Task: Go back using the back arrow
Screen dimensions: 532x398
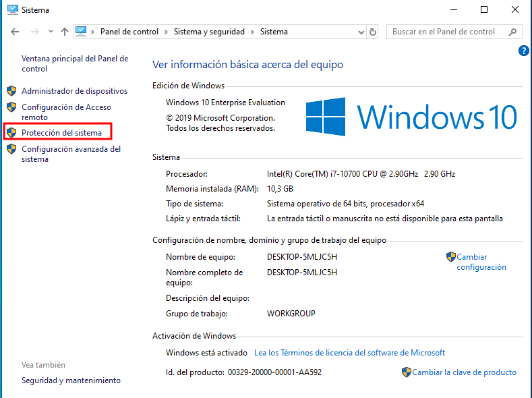Action: [x=16, y=32]
